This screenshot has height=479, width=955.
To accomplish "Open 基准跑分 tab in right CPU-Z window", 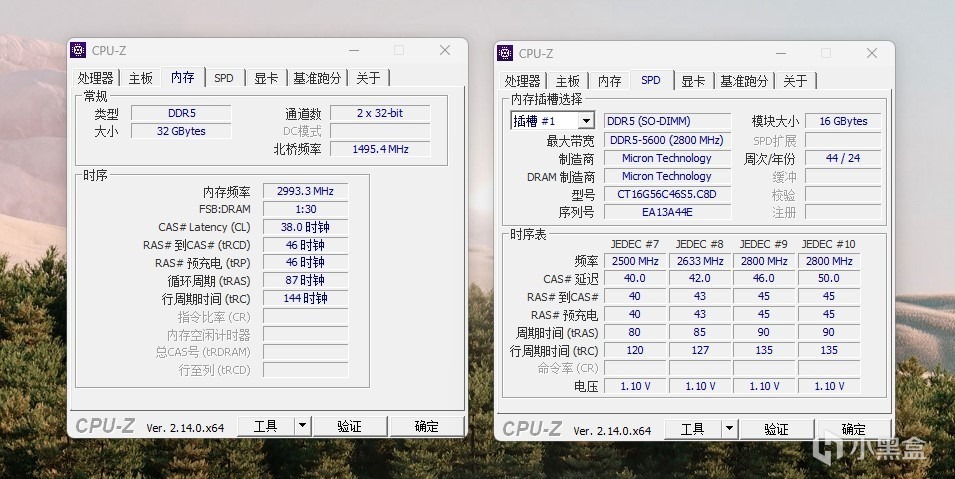I will point(744,81).
